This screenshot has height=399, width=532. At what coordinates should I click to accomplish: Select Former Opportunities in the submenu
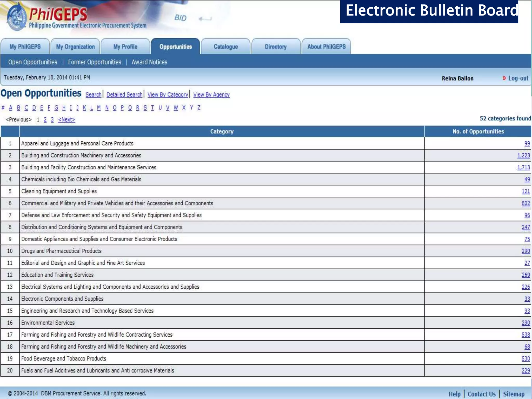[95, 62]
